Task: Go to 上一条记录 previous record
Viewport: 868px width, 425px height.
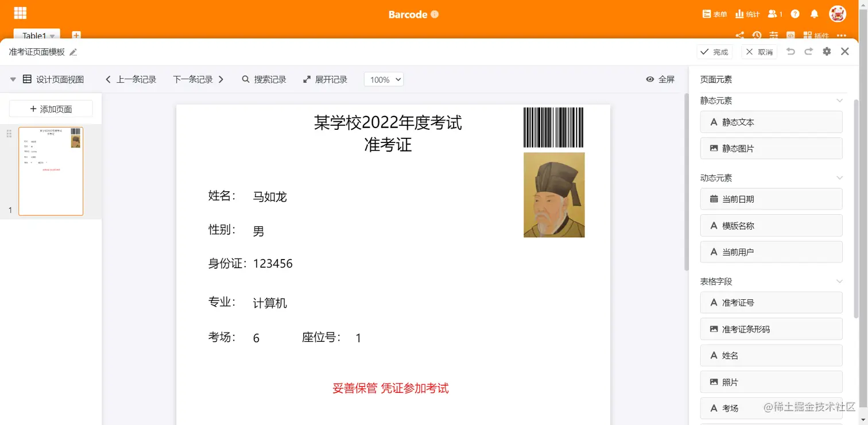Action: tap(131, 79)
